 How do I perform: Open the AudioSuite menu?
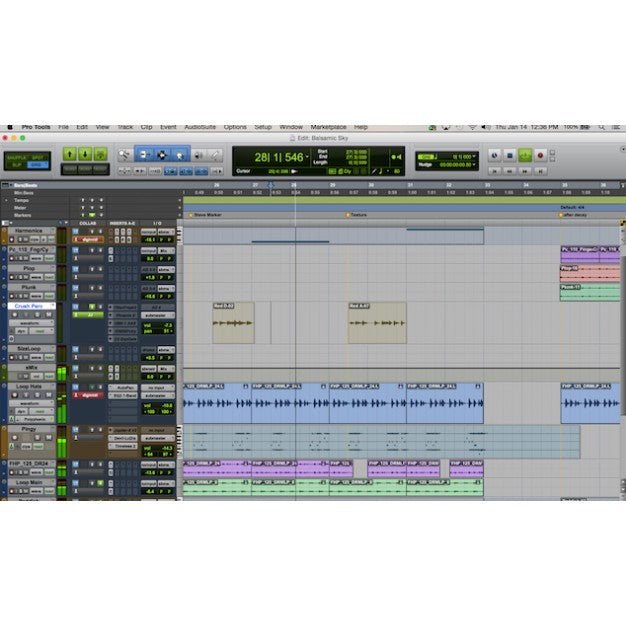200,127
